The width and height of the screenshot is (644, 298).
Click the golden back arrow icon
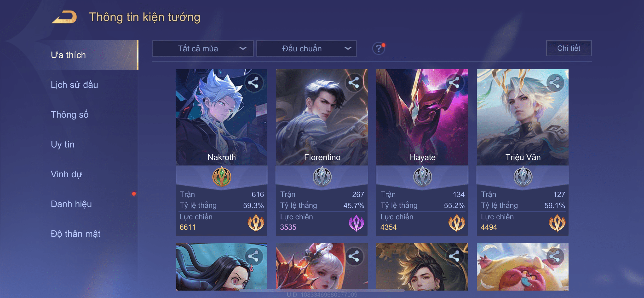tap(64, 17)
